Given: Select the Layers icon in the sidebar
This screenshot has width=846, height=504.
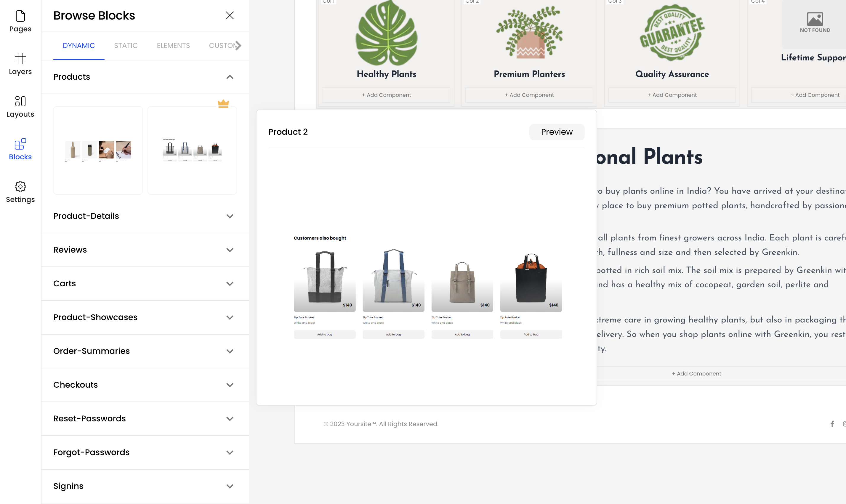Looking at the screenshot, I should 20,63.
